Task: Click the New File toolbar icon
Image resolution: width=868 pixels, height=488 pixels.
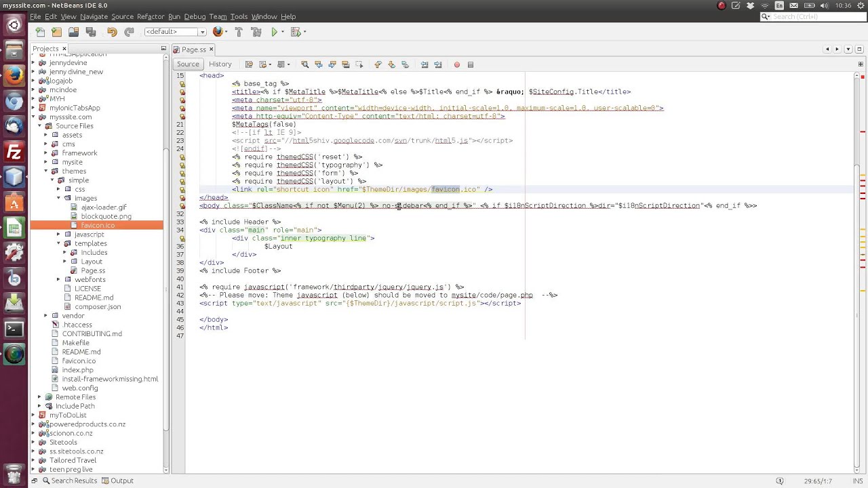Action: [x=40, y=32]
